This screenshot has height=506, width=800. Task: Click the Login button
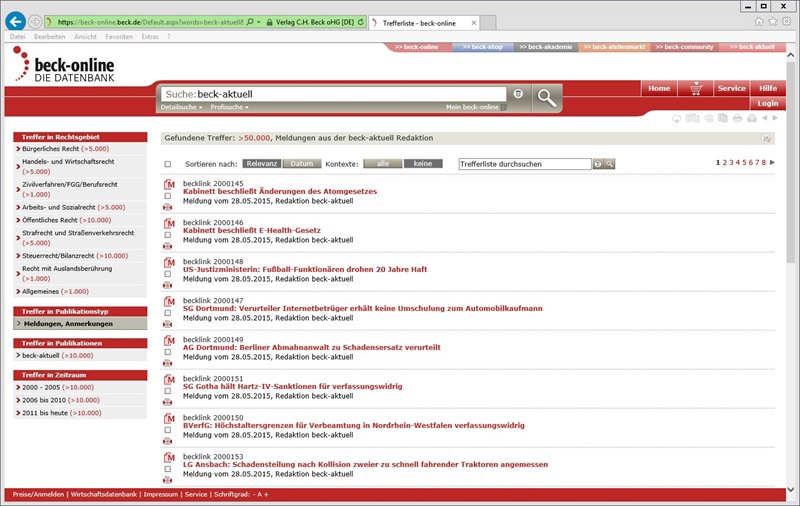[x=767, y=104]
